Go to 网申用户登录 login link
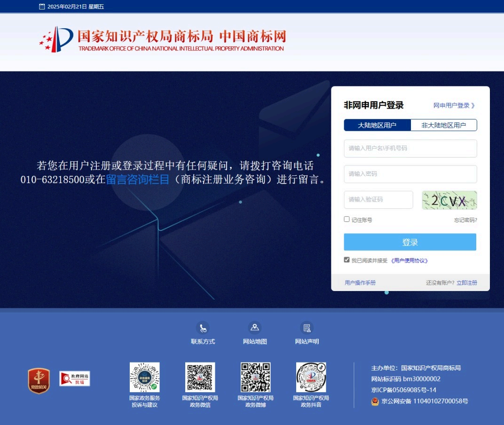The width and height of the screenshot is (504, 425). point(454,105)
